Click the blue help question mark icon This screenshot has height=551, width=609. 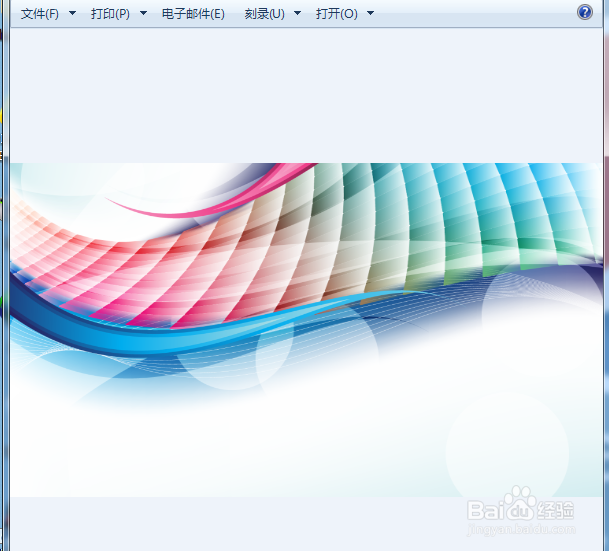click(x=585, y=12)
